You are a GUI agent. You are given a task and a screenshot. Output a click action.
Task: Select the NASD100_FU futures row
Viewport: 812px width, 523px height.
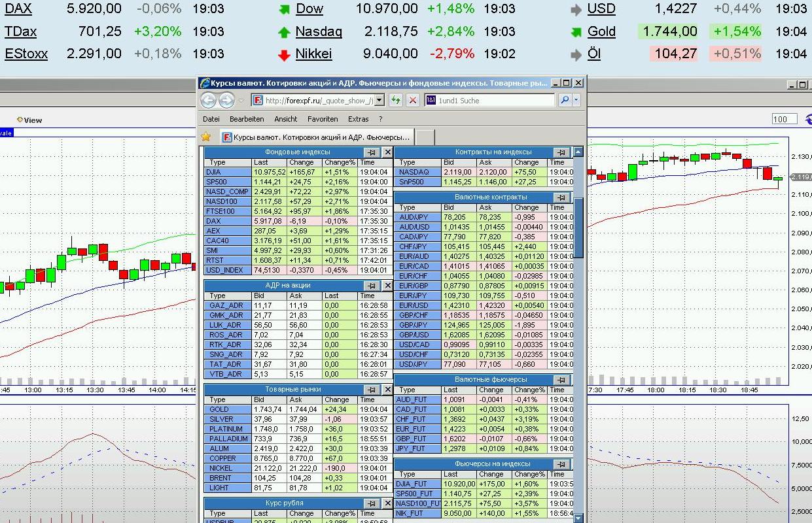tap(484, 503)
